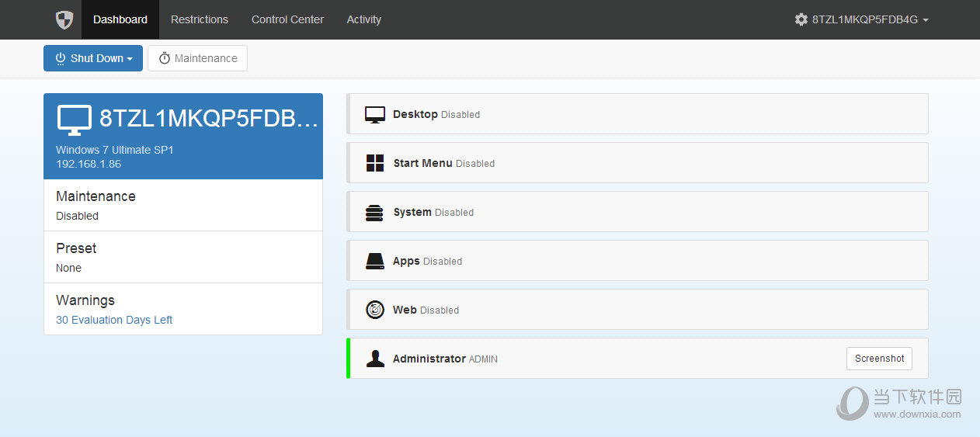The width and height of the screenshot is (980, 437).
Task: Click the gear icon beside the account name
Action: (801, 19)
